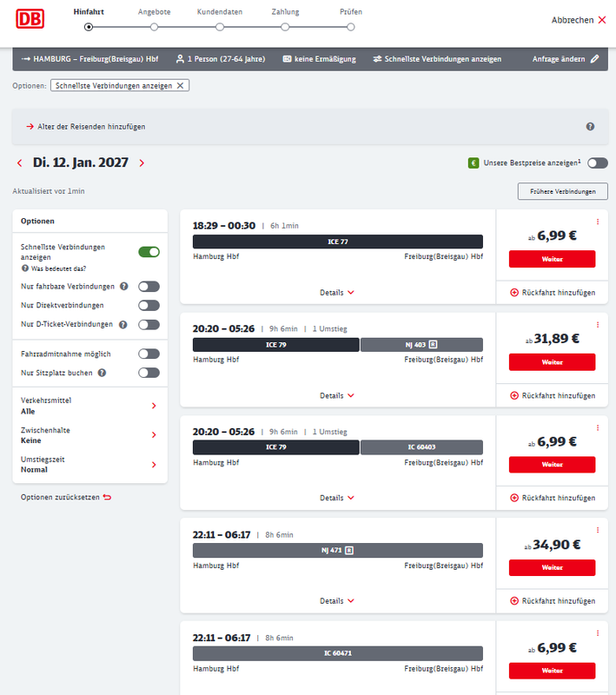Click the arrow icon before Alter der Reisenden hinzufügen
This screenshot has width=616, height=695.
click(30, 127)
